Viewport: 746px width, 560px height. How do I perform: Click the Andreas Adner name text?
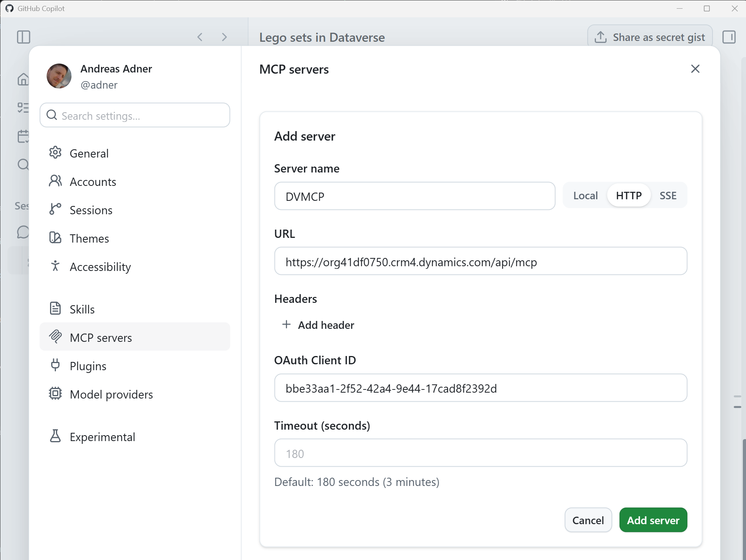coord(116,69)
